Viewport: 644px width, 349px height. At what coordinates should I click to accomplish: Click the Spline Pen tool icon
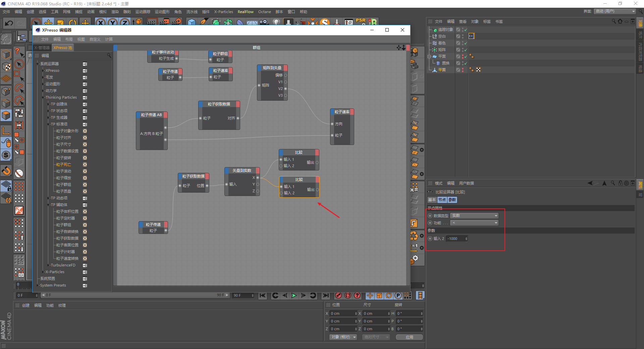coord(204,22)
